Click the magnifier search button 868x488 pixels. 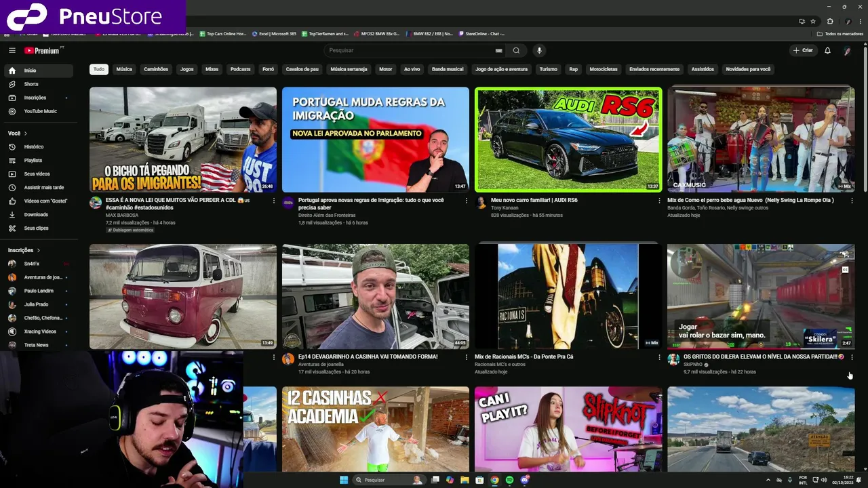(x=516, y=50)
